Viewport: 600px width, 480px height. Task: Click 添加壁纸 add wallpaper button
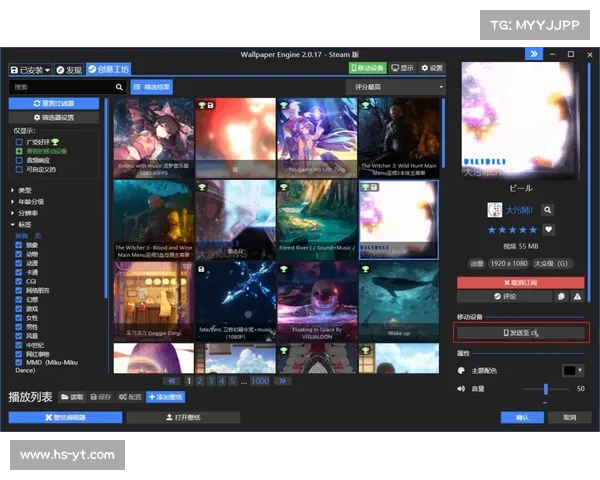[166, 397]
